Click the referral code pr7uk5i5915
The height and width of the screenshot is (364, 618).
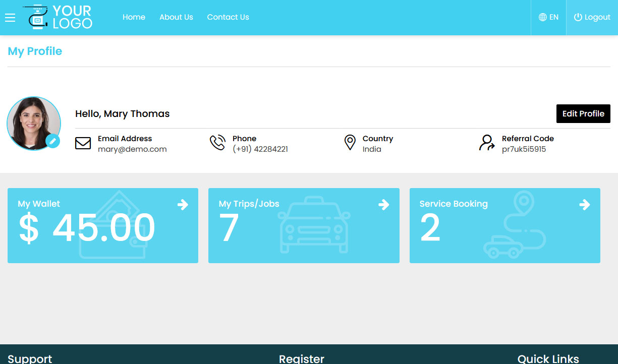[x=524, y=149]
